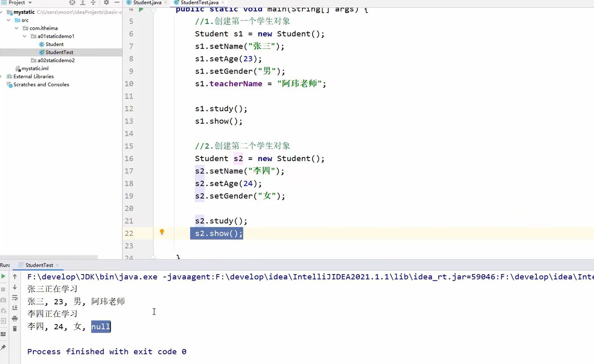The height and width of the screenshot is (364, 594).
Task: Switch to the Student.java editor tab
Action: coord(146,2)
